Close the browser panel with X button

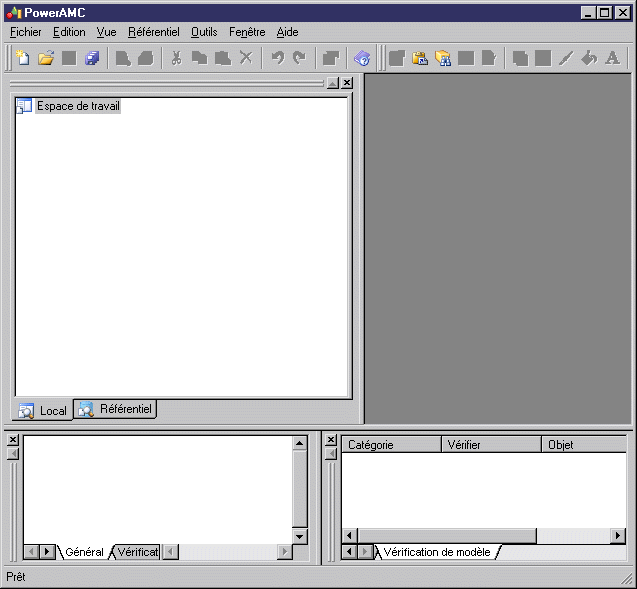[346, 83]
